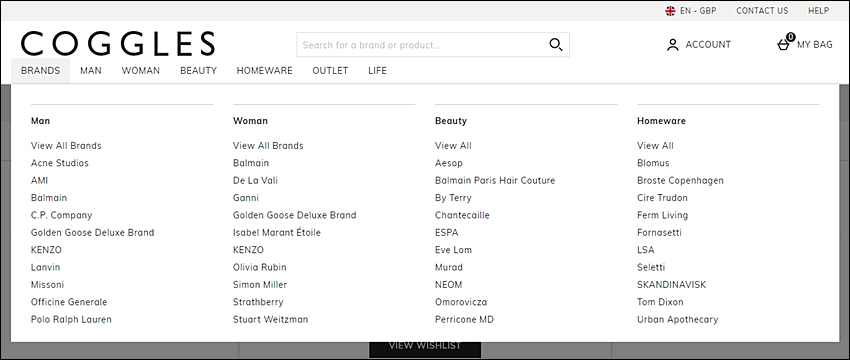Open the Coggles logo homepage
This screenshot has height=360, width=850.
(118, 44)
